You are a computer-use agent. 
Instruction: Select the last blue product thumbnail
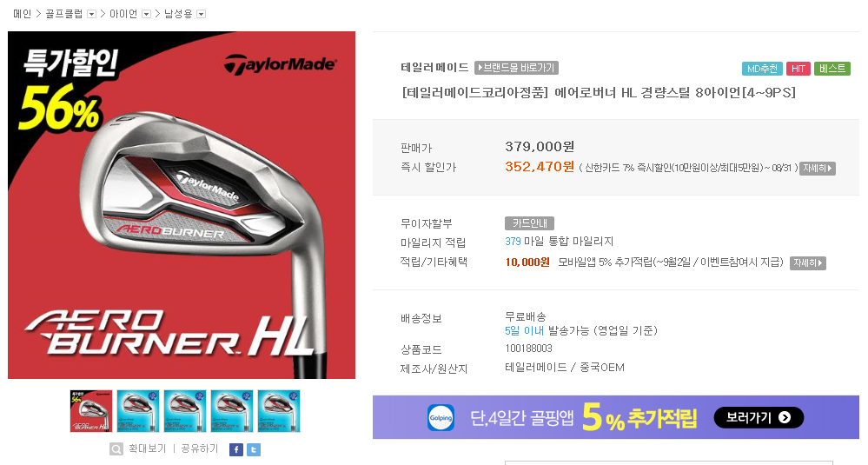click(279, 411)
